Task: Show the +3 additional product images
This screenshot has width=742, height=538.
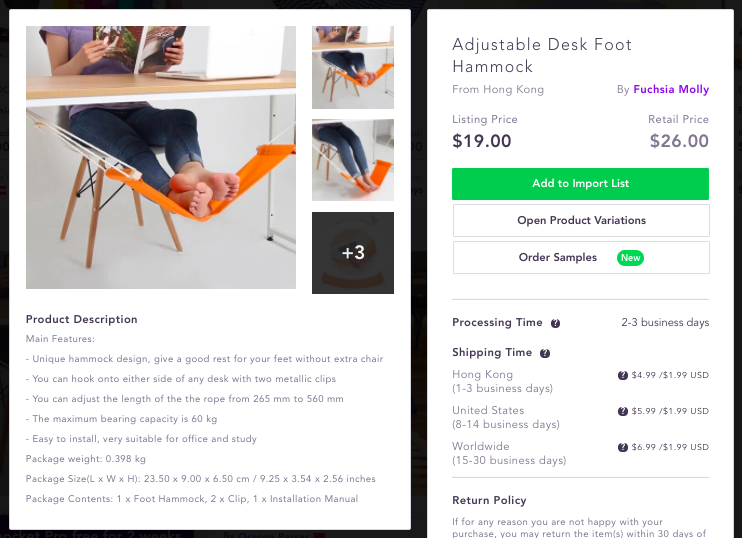Action: (x=353, y=253)
